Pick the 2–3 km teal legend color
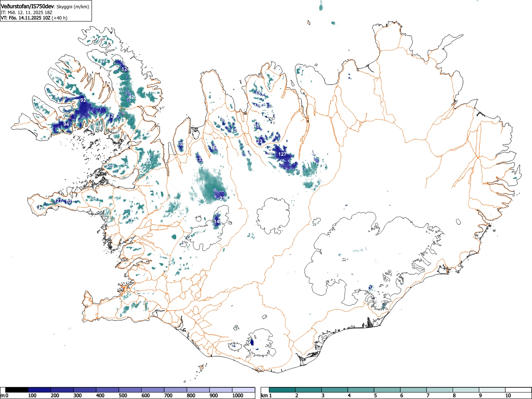Viewport: 532px width, 399px height. pyautogui.click(x=308, y=390)
